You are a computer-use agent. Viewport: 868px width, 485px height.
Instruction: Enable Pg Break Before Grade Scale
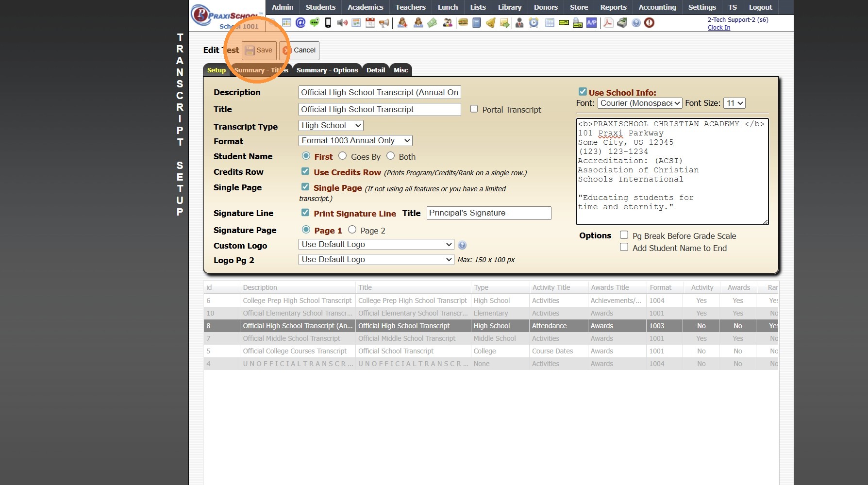[624, 235]
